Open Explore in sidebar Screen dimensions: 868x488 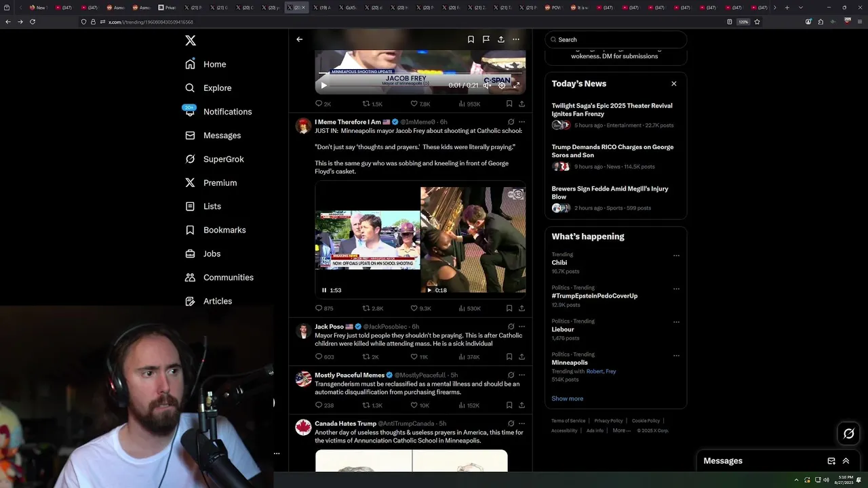pos(208,88)
